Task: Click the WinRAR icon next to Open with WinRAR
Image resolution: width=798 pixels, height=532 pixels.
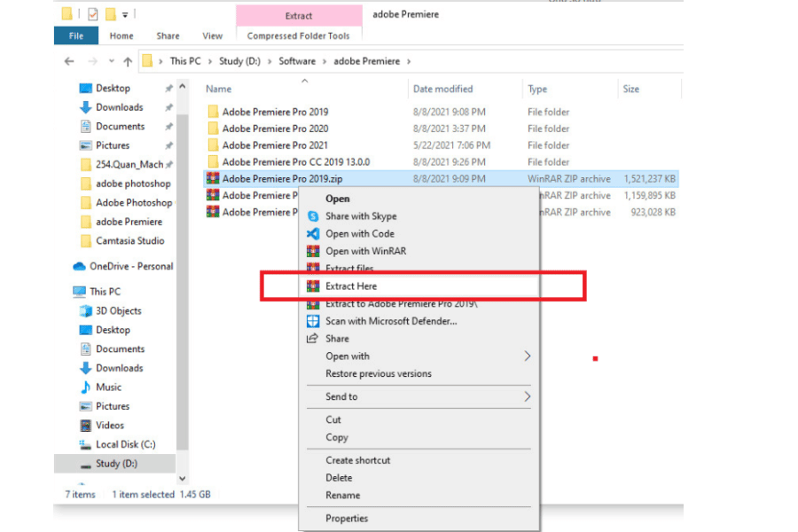Action: [x=312, y=251]
